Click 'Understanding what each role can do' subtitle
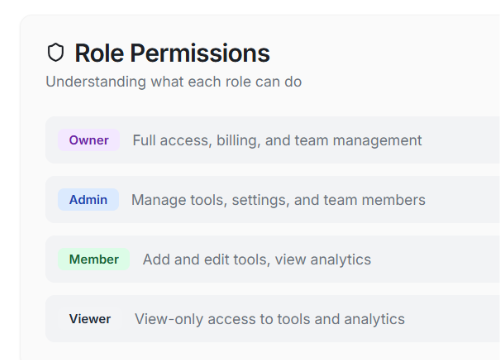500x362 pixels. [x=174, y=82]
